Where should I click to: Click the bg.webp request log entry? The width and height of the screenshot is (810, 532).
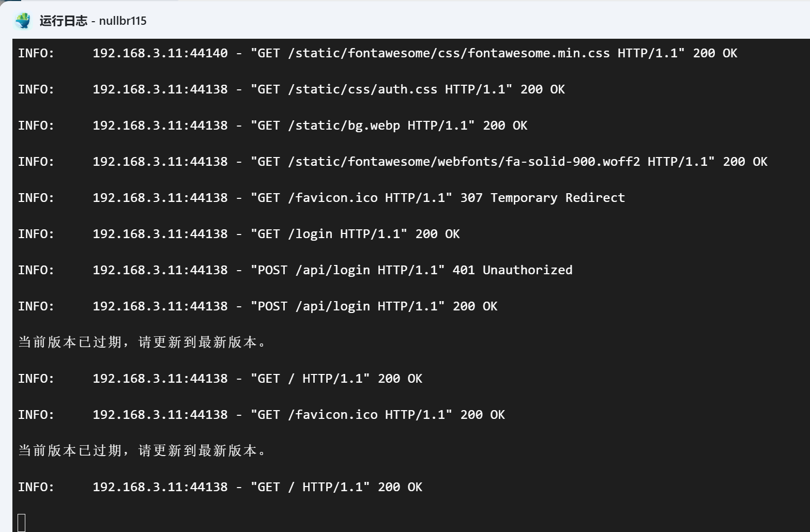tap(272, 126)
